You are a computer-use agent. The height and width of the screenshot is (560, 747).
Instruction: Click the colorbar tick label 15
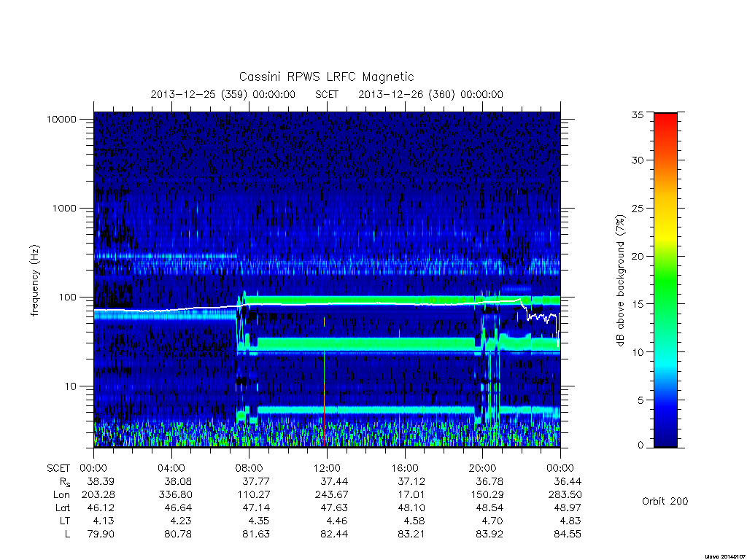[x=638, y=304]
